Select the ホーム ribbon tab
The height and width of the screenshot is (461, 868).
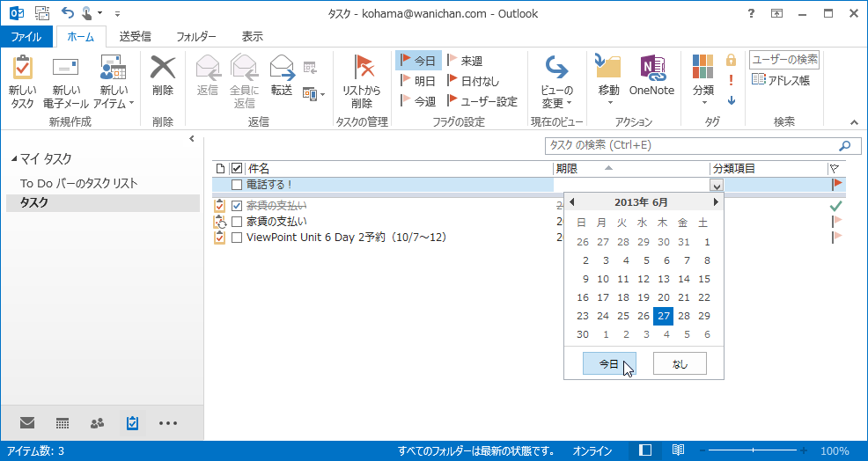[x=81, y=37]
